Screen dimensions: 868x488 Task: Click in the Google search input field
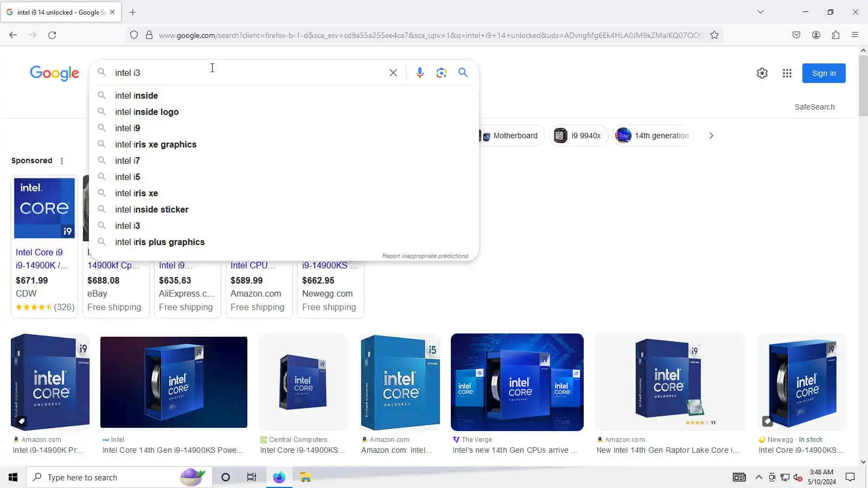coord(247,73)
